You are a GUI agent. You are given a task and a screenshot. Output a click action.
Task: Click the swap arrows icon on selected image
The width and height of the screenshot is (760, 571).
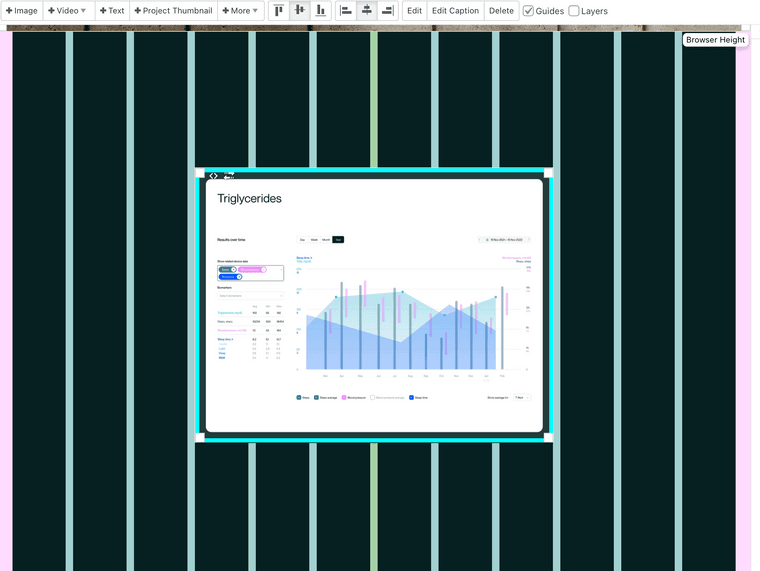(x=229, y=176)
